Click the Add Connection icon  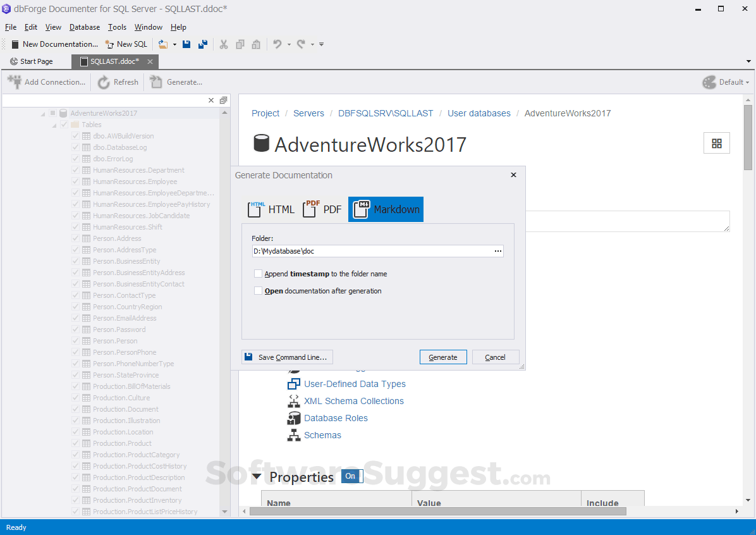[14, 82]
